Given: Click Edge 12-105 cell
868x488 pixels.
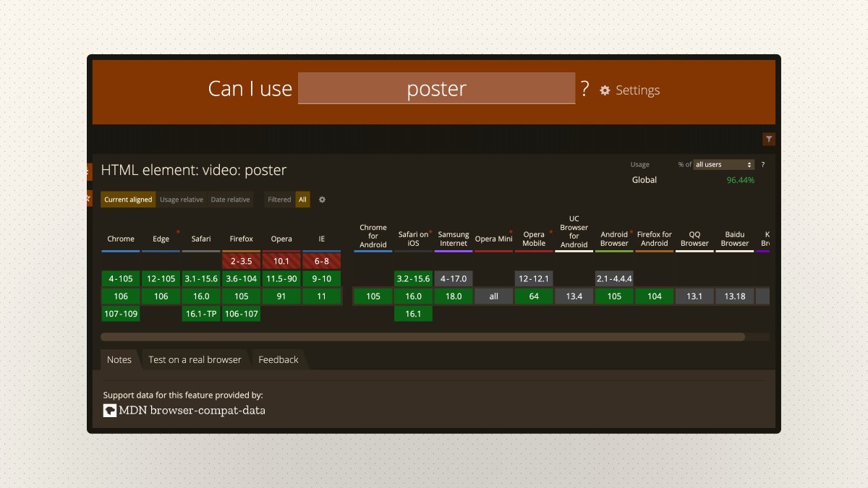Looking at the screenshot, I should coord(161,278).
